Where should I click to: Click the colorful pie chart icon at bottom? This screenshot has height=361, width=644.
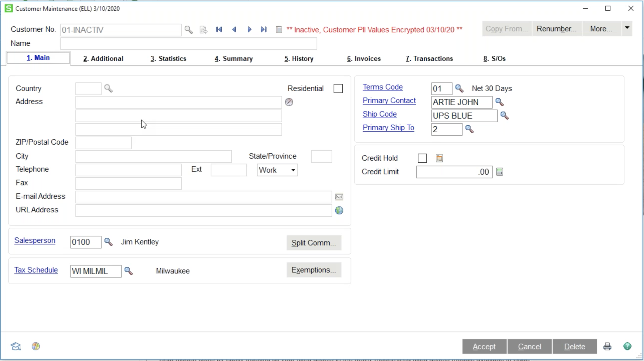36,346
